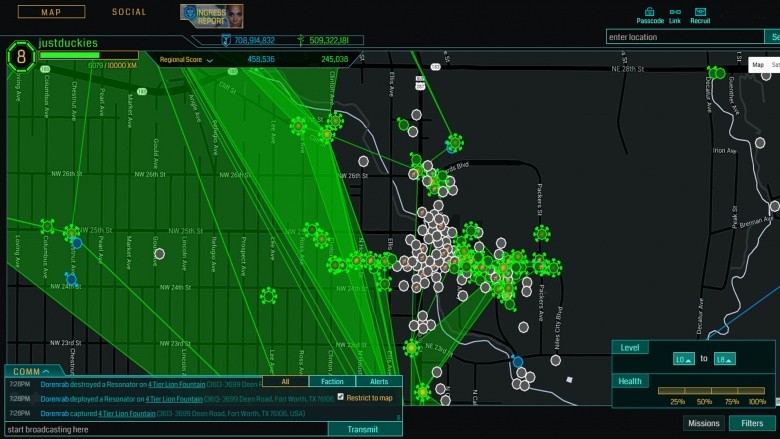Select the Faction comm tab
This screenshot has height=439, width=780.
(332, 381)
